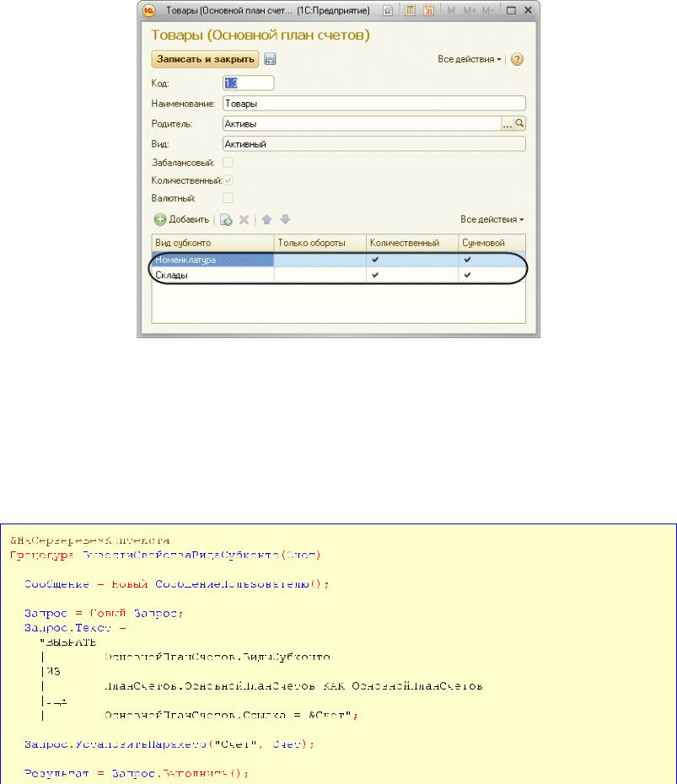Click the Суммовой column header

(x=492, y=243)
